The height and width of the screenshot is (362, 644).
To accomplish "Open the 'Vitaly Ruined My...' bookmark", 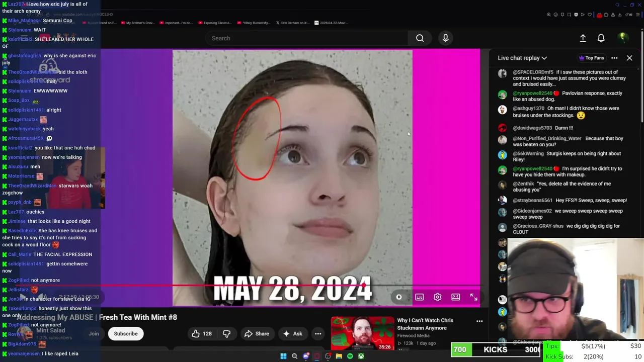I will point(253,23).
